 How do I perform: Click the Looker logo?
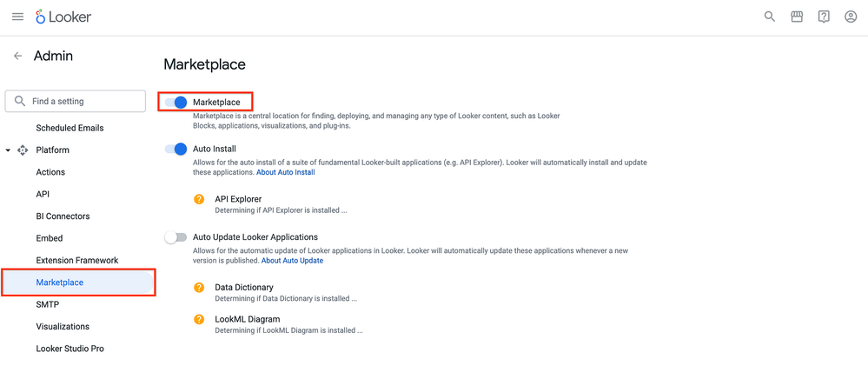[63, 17]
